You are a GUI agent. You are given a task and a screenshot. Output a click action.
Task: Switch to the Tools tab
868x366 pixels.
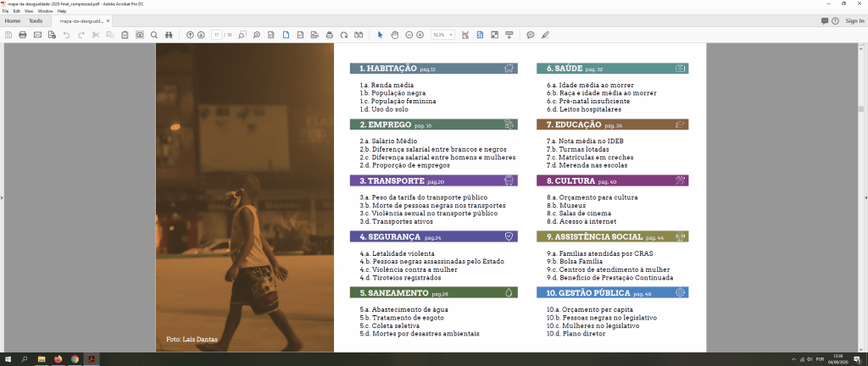(x=36, y=20)
